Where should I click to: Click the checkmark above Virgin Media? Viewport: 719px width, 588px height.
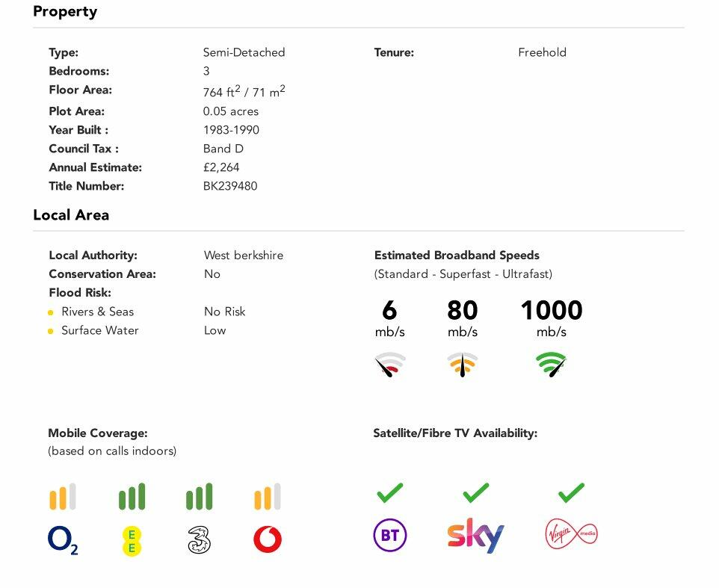572,492
